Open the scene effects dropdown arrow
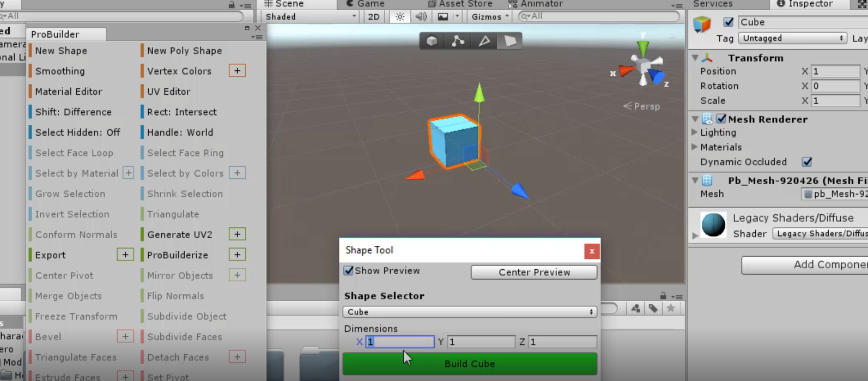This screenshot has width=868, height=381. [457, 16]
